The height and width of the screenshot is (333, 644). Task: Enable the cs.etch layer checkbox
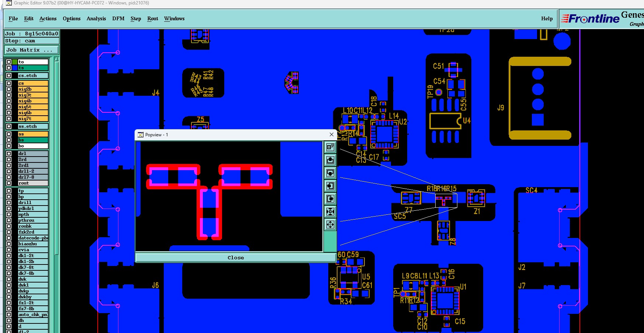click(x=9, y=76)
